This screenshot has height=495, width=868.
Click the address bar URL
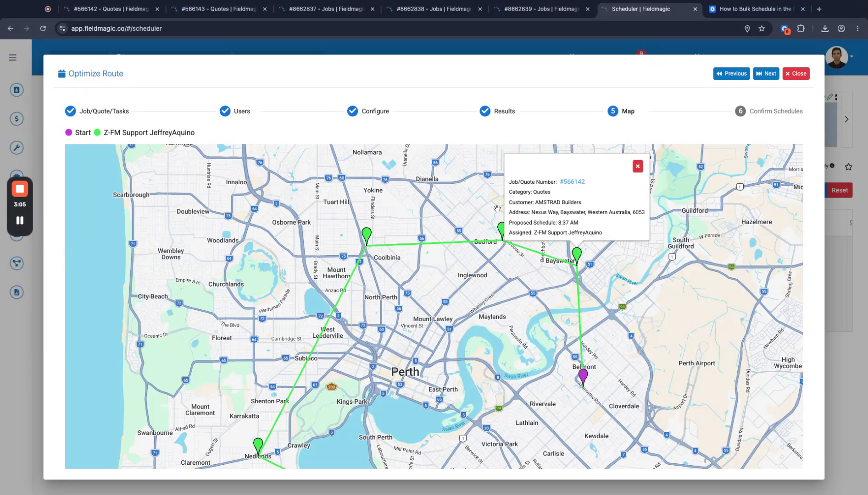(x=117, y=28)
